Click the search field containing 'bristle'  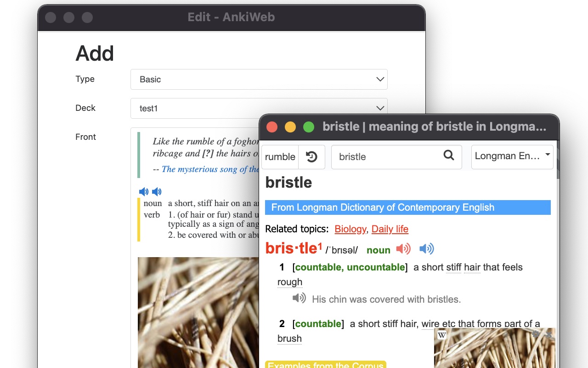[386, 157]
